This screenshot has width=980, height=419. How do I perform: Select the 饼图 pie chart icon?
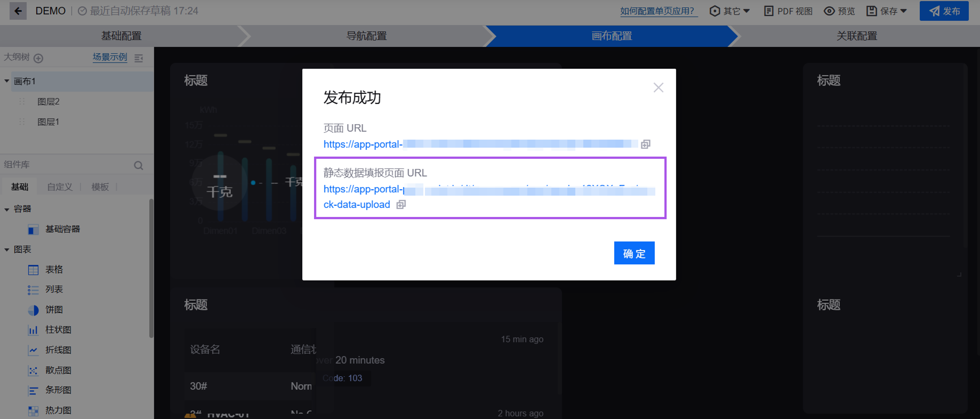(x=33, y=310)
